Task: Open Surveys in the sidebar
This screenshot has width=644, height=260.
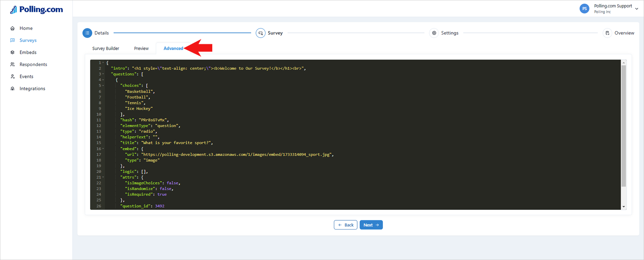Action: pos(28,40)
